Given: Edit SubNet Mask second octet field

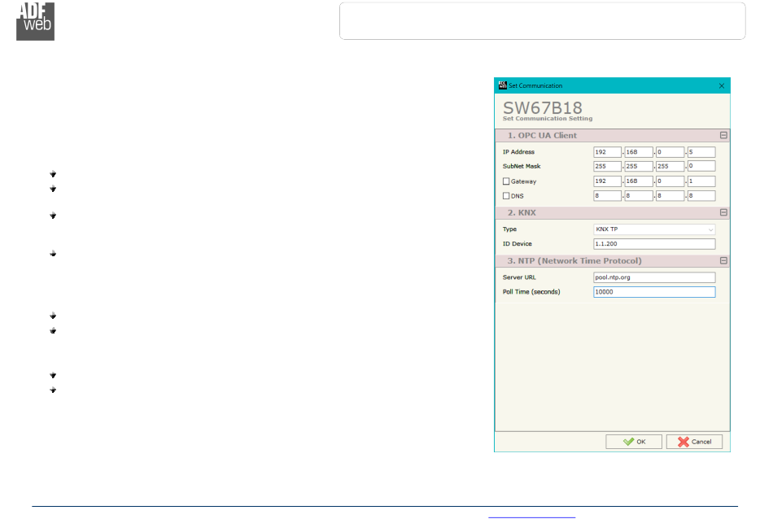Looking at the screenshot, I should [639, 166].
